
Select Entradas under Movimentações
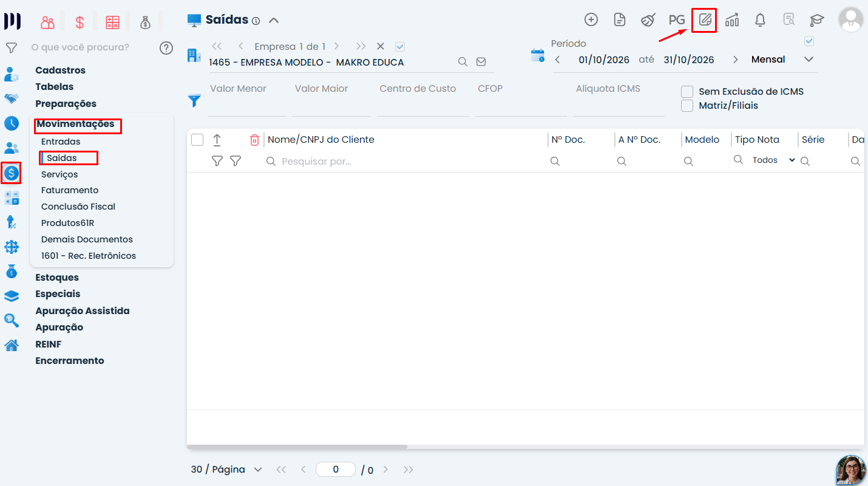[61, 142]
